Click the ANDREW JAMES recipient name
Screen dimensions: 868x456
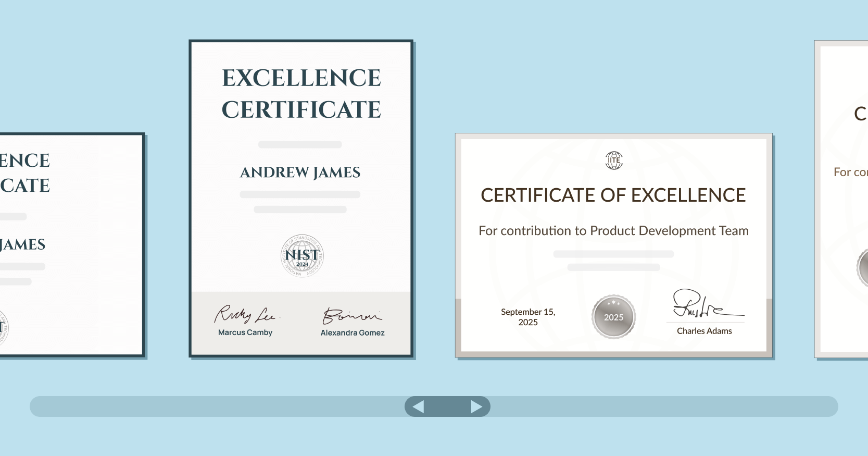pyautogui.click(x=300, y=172)
